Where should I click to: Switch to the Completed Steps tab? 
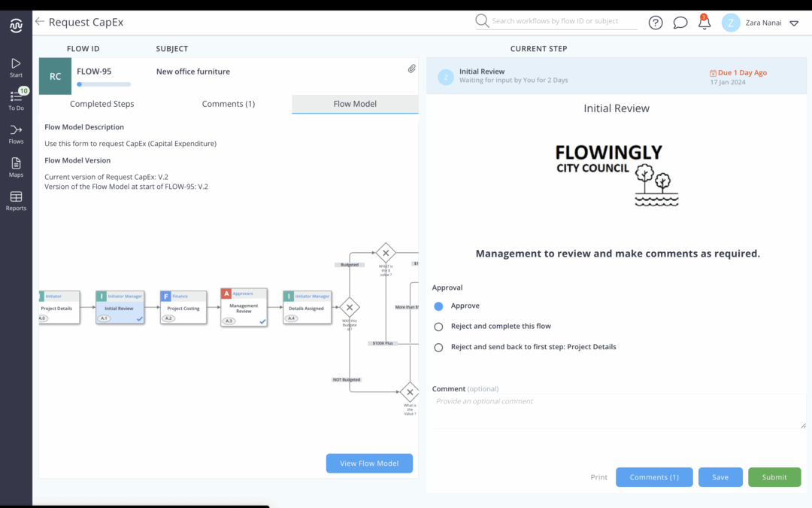[x=102, y=104]
